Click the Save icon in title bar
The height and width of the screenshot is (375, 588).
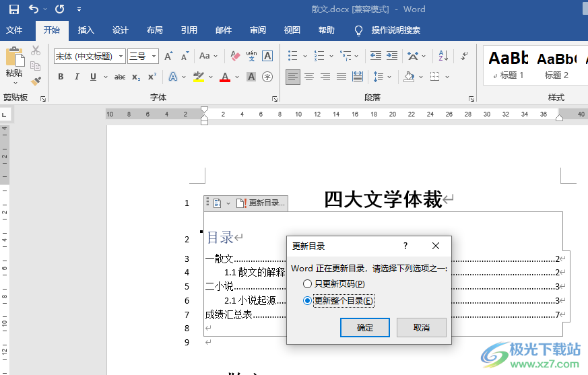[14, 9]
